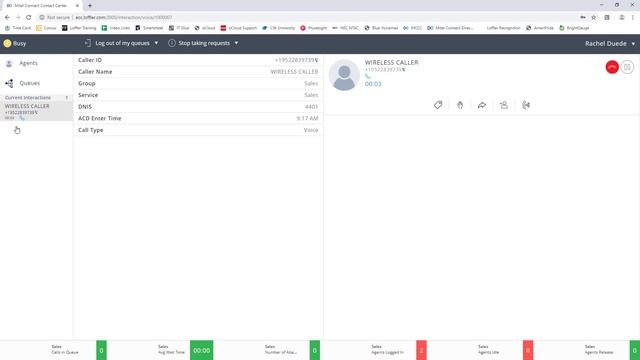640x360 pixels.
Task: Click the person-and-arrow icon in call toolbar
Action: [504, 105]
